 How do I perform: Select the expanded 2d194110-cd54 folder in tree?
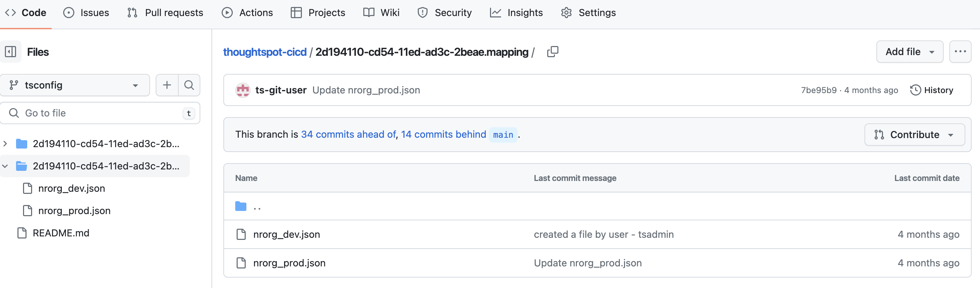pos(106,166)
